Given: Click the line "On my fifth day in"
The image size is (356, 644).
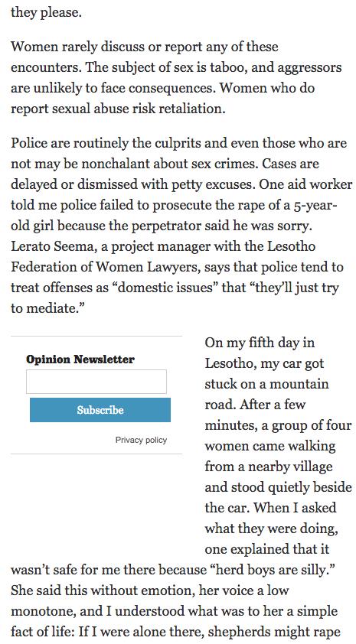Looking at the screenshot, I should pos(260,343).
